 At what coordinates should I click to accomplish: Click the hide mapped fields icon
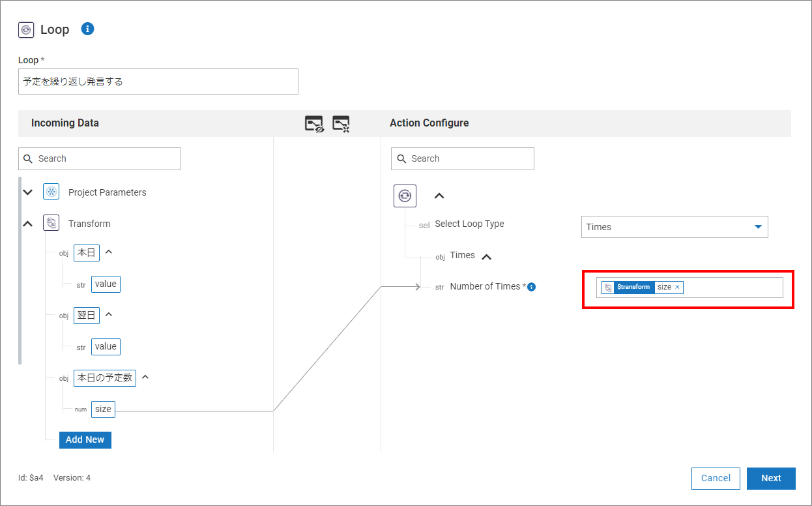pos(314,124)
